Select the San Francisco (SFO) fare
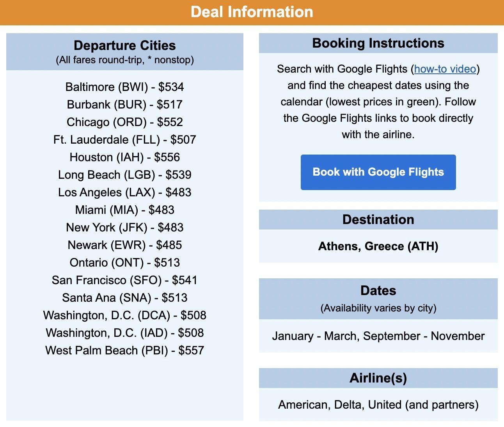504x427 pixels. pyautogui.click(x=125, y=280)
